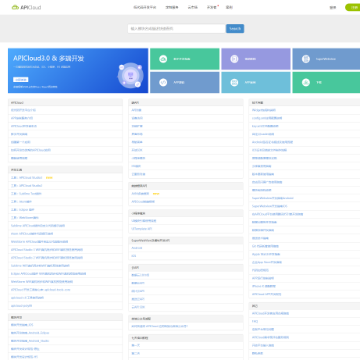The width and height of the screenshot is (360, 360).
Task: Open the APICloud Studio3 link with new badge
Action: pyautogui.click(x=27, y=178)
